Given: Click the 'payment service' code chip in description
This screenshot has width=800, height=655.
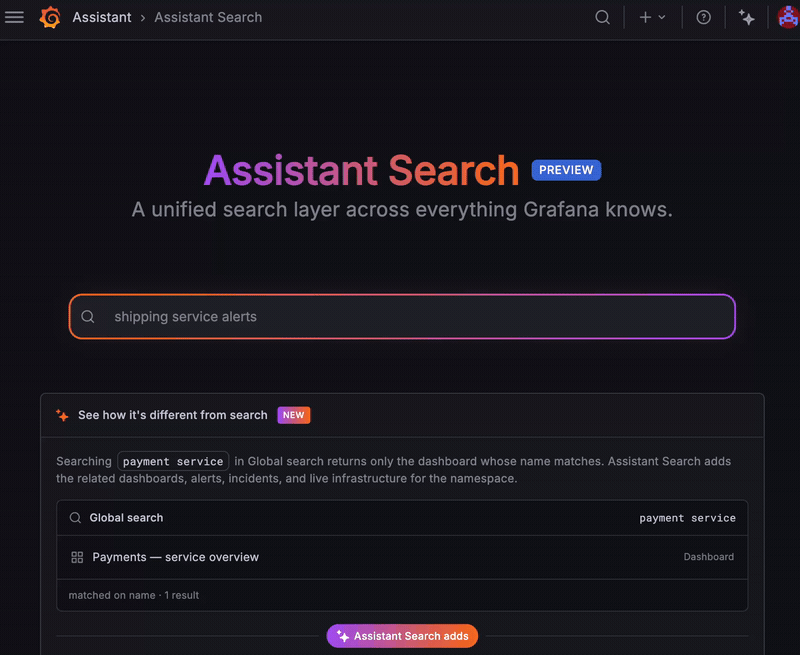Looking at the screenshot, I should (173, 461).
